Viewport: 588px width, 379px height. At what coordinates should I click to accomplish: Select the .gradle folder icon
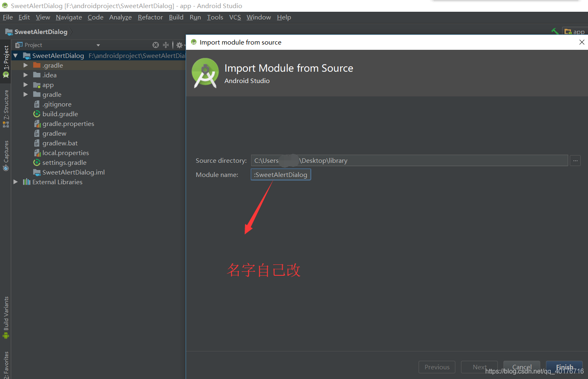(37, 65)
